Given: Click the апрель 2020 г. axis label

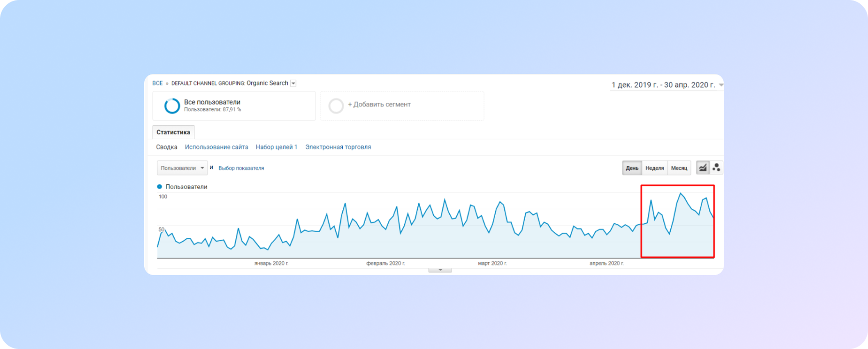Looking at the screenshot, I should coord(606,263).
